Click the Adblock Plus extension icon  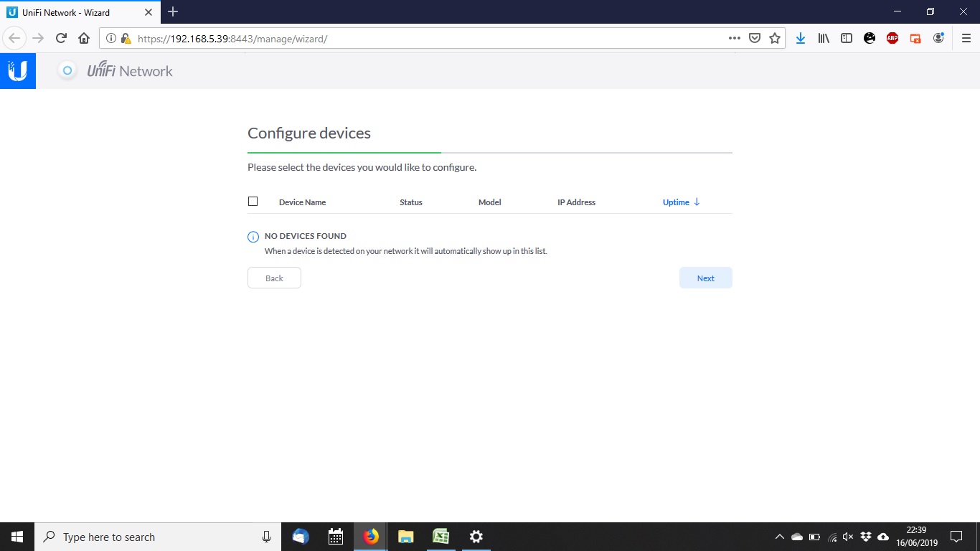[x=892, y=39]
